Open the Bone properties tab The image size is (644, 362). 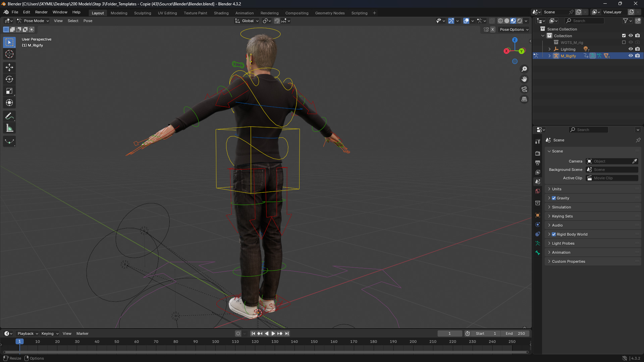pos(538,253)
